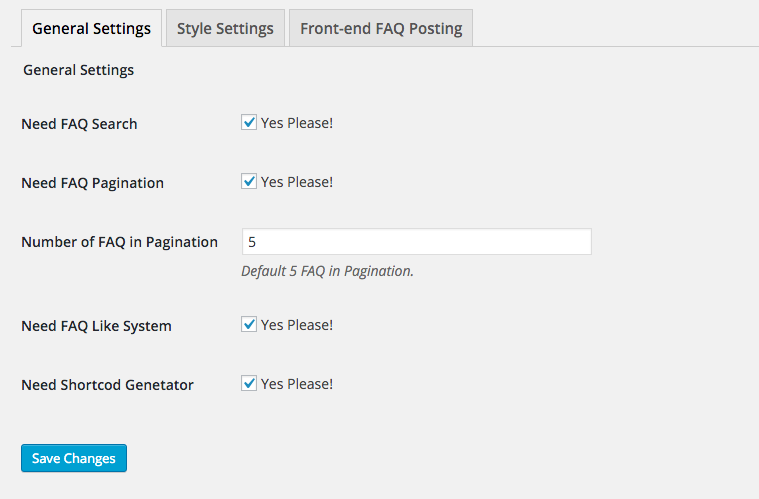The width and height of the screenshot is (759, 499).
Task: Click 'Yes Please!' label beside Shortcod Genetator
Action: (297, 384)
